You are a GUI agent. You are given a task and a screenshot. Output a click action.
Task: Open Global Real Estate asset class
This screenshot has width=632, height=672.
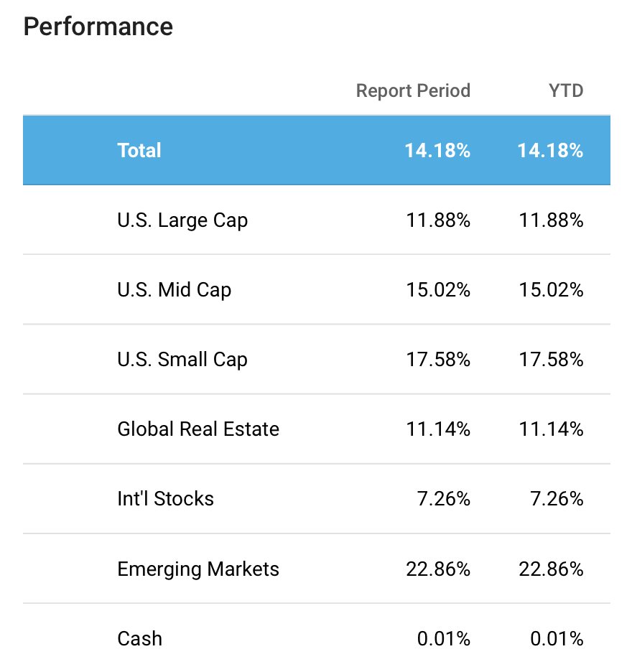pos(198,429)
